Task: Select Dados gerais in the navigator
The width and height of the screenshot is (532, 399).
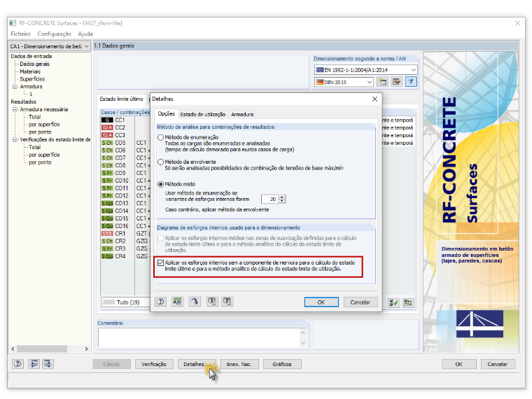Action: [x=34, y=64]
